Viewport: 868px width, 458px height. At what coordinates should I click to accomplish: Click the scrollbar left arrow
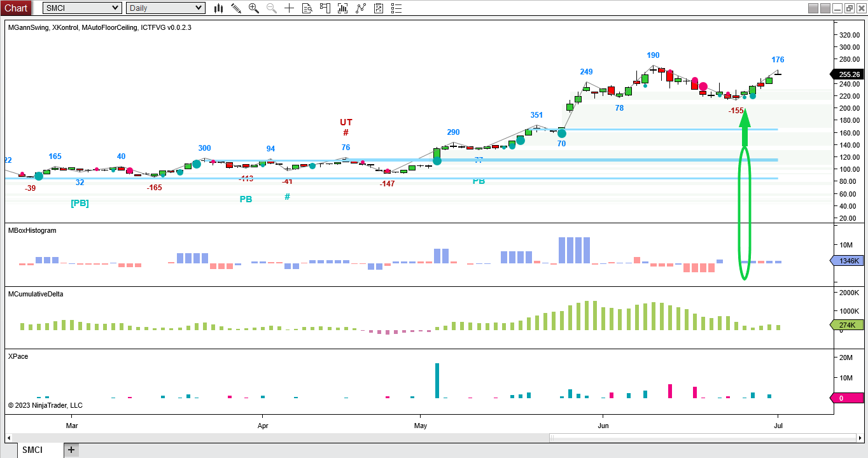(x=9, y=438)
